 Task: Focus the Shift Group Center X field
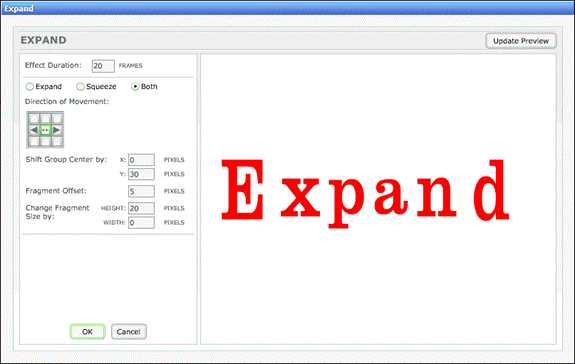point(141,160)
